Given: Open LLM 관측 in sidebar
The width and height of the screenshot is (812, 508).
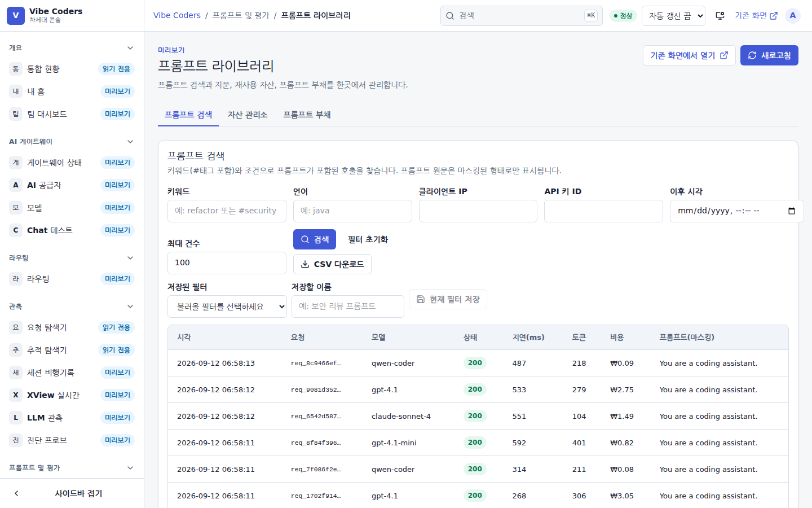Looking at the screenshot, I should point(72,418).
